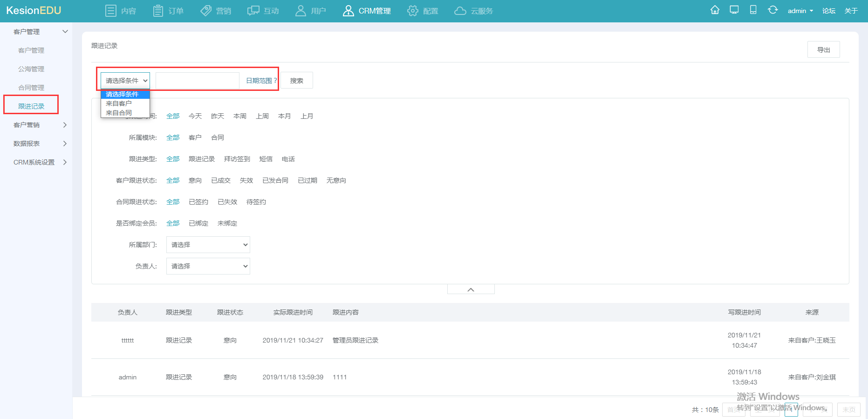
Task: Filter 跟进类型 by 短信
Action: tap(266, 159)
